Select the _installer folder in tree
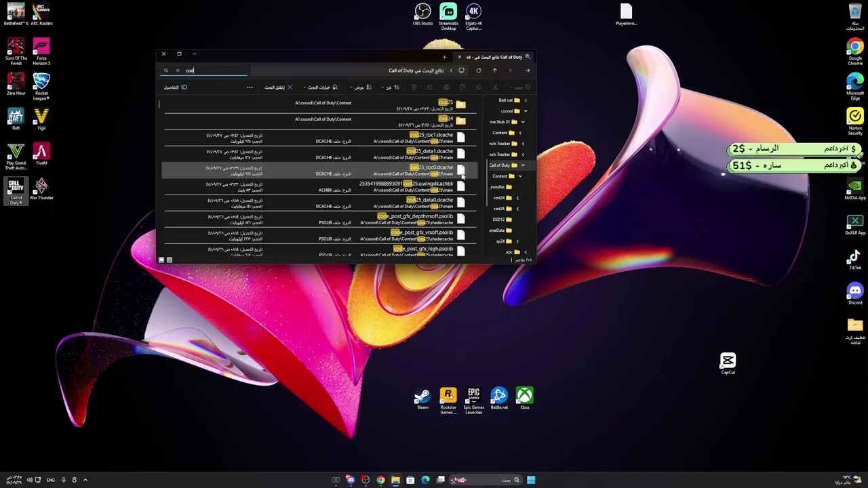868x488 pixels. pos(500,187)
